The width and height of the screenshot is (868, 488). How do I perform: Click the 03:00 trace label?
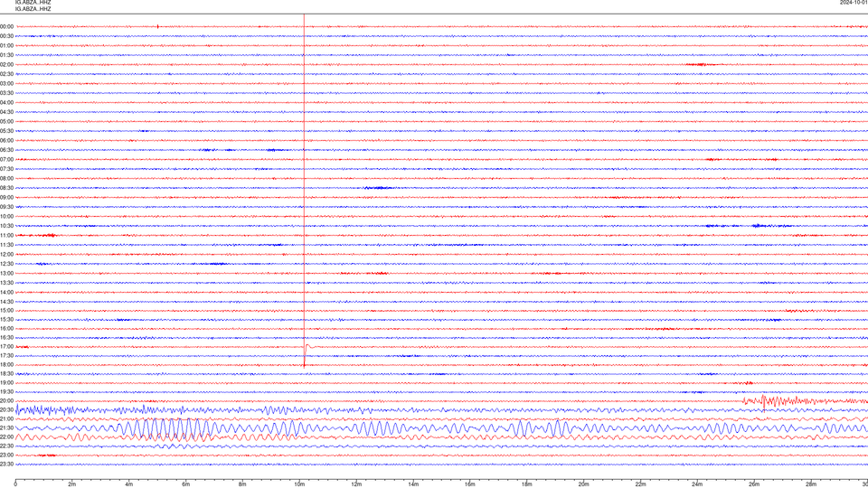6,83
